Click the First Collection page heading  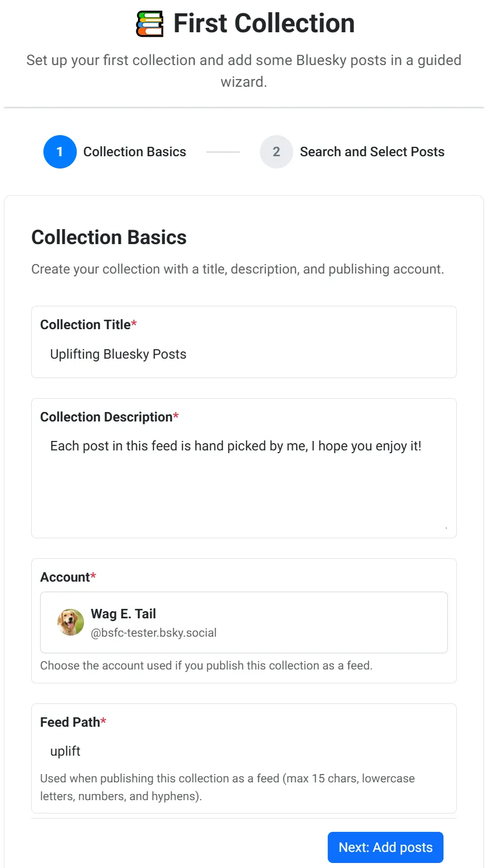264,24
